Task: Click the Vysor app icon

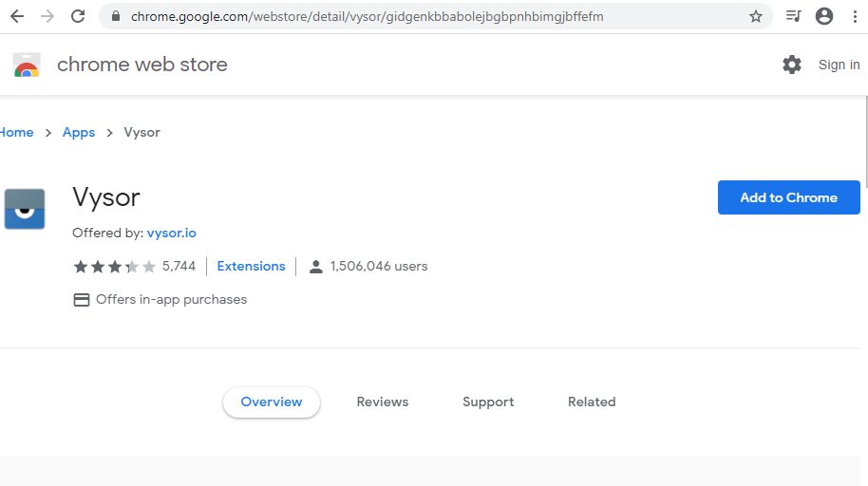Action: pos(25,209)
